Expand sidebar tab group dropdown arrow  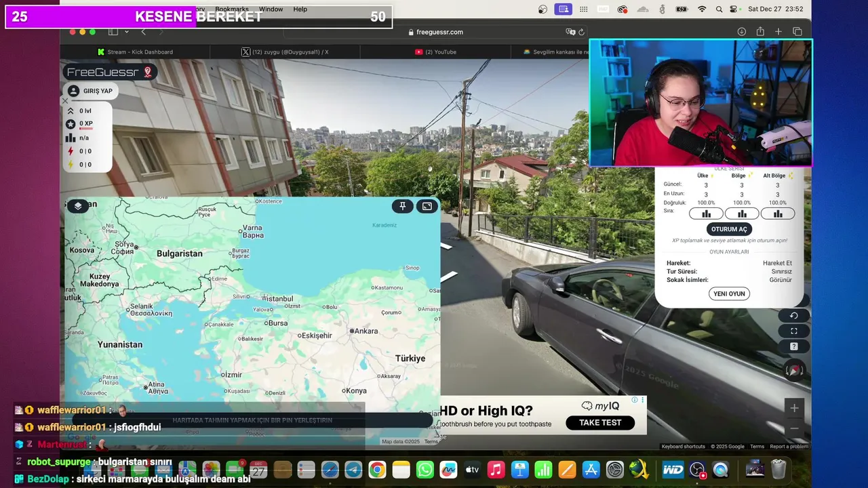pos(126,32)
